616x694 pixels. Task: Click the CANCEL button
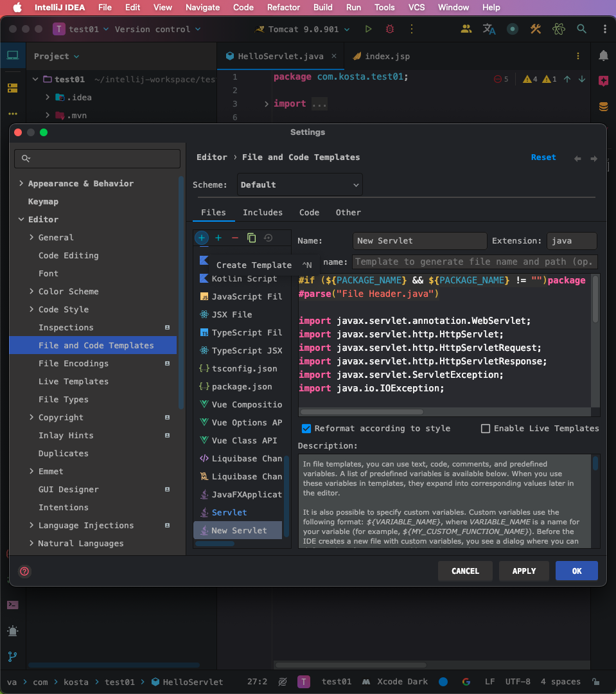465,571
